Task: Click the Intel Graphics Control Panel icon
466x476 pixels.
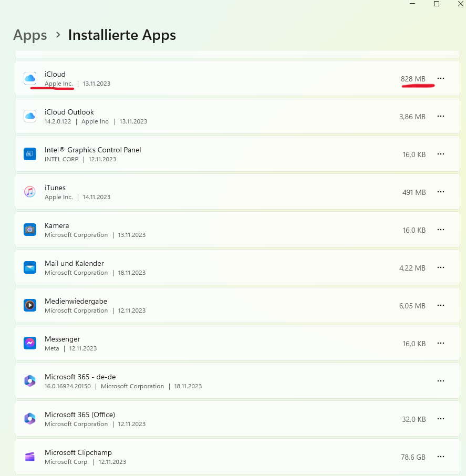Action: point(30,154)
